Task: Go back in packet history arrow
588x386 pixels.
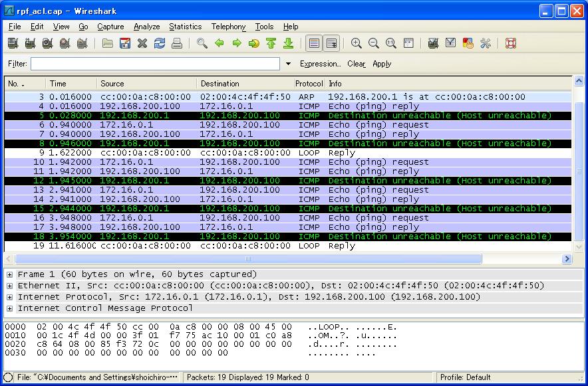Action: point(220,43)
